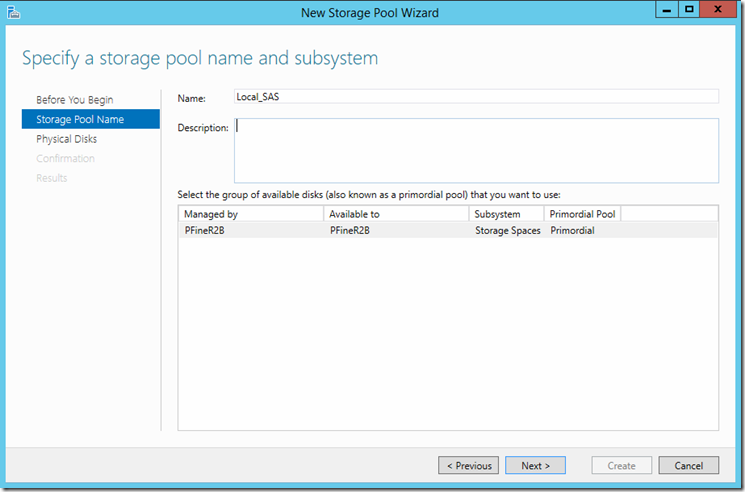
Task: Cancel the storage pool wizard
Action: [x=688, y=465]
